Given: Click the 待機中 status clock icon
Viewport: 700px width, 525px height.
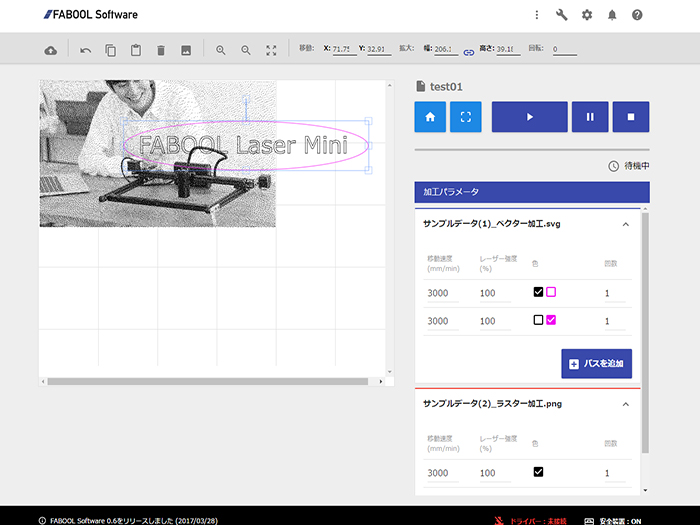Looking at the screenshot, I should tap(613, 167).
